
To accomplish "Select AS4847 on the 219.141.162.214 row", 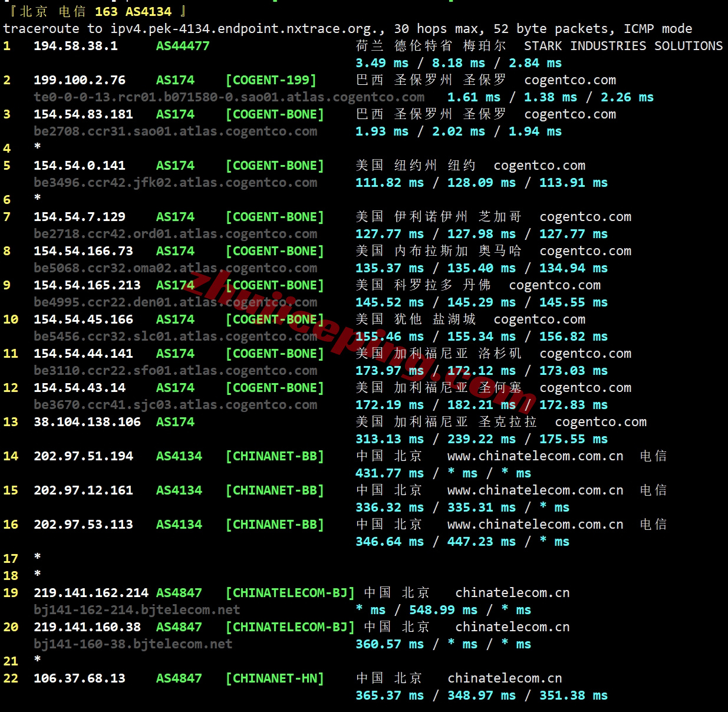I will click(x=179, y=592).
